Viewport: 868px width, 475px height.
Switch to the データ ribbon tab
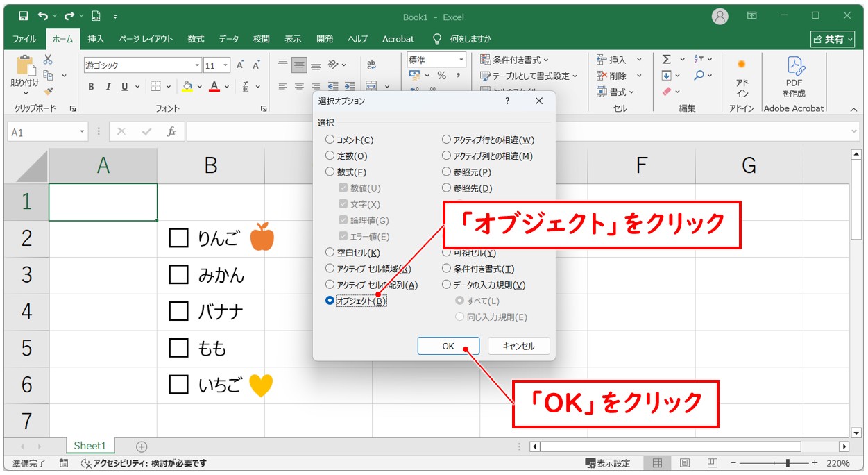click(229, 39)
